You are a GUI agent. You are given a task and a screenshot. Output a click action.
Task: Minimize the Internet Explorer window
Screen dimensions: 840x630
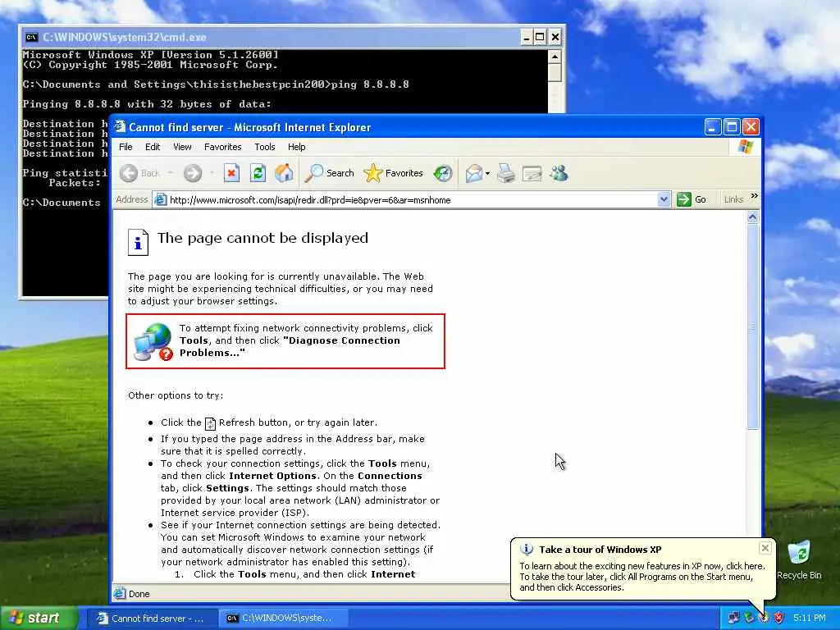pyautogui.click(x=712, y=127)
